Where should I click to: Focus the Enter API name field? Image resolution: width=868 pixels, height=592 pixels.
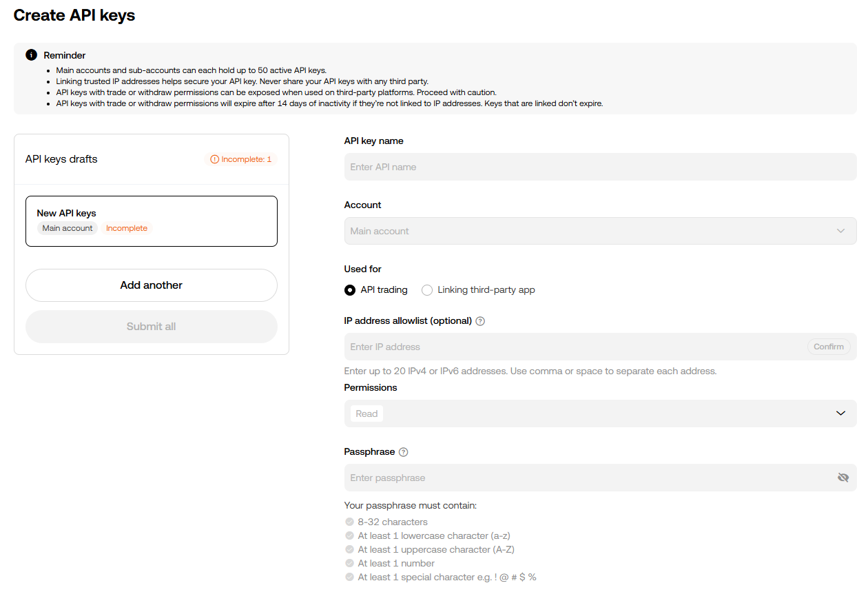click(x=600, y=167)
